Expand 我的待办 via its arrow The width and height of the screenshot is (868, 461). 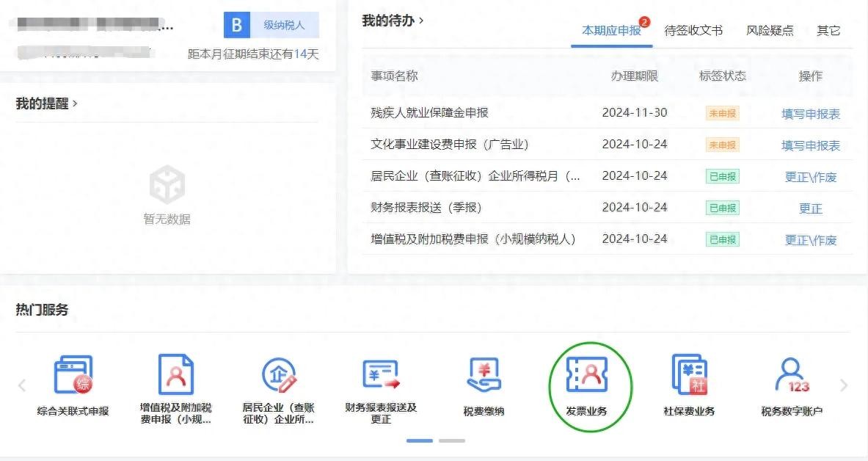tap(421, 21)
